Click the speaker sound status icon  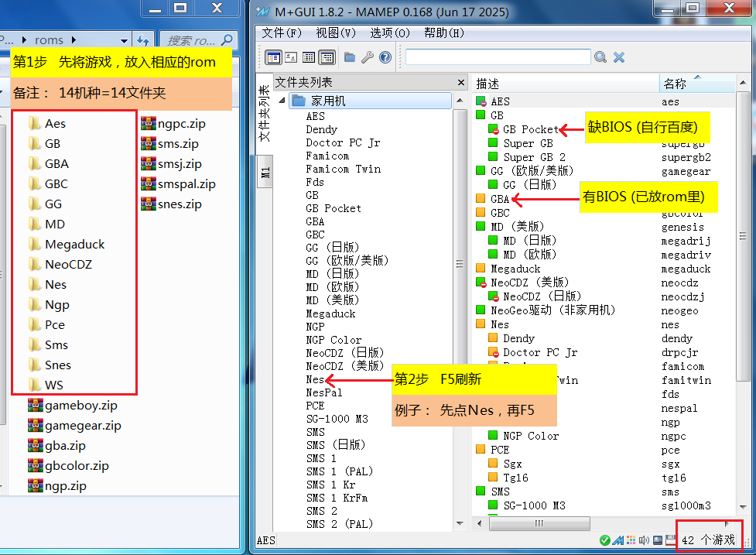coord(644,540)
